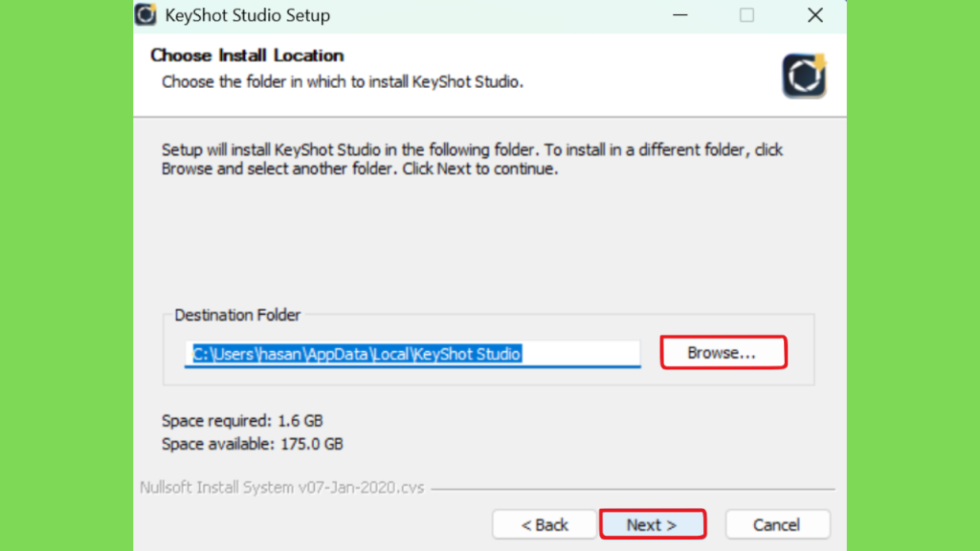
Task: Click the KeyShot icon in the title bar
Action: pyautogui.click(x=145, y=14)
